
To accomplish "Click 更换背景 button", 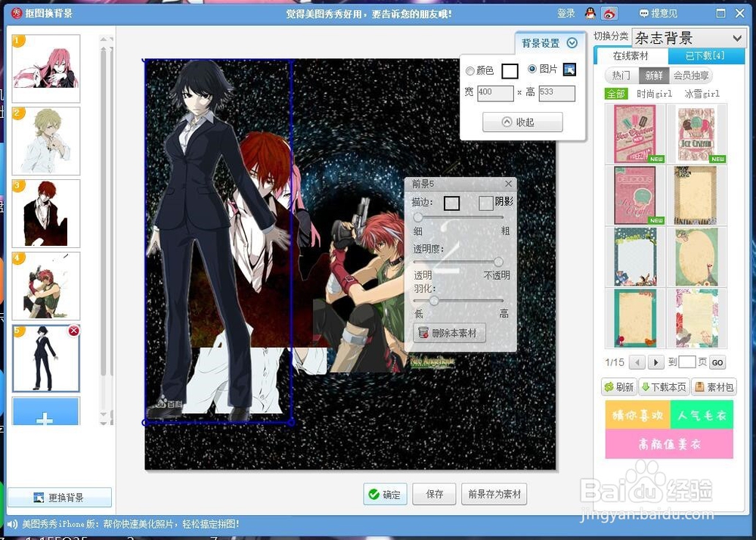I will [60, 497].
